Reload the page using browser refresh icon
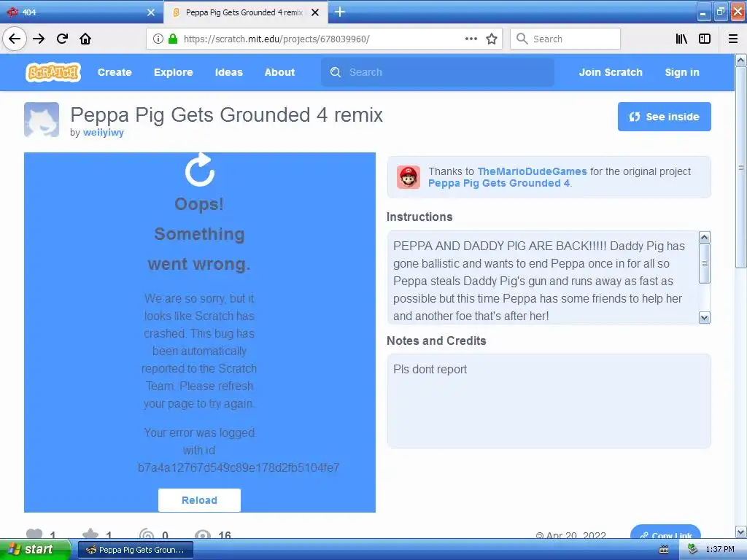The width and height of the screenshot is (747, 560). click(62, 39)
